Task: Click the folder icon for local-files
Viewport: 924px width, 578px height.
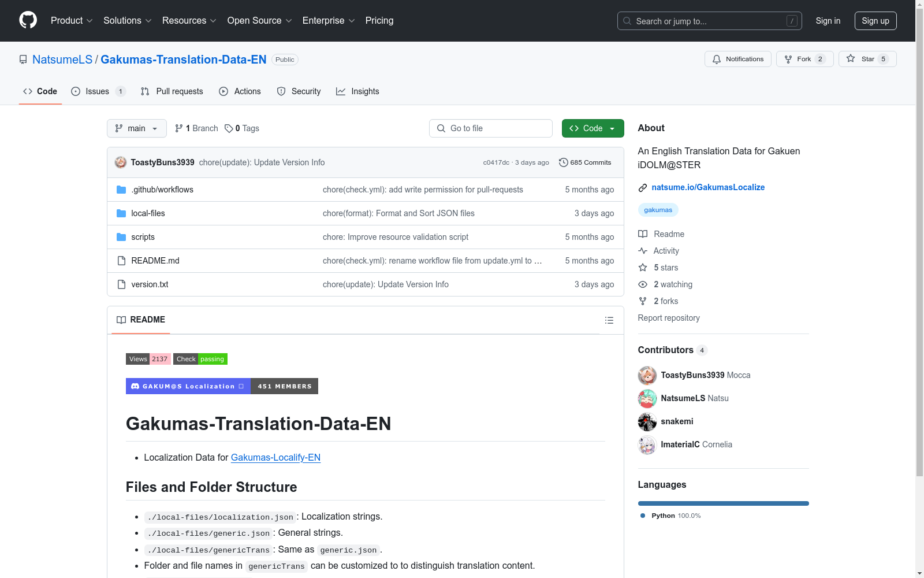Action: click(121, 213)
